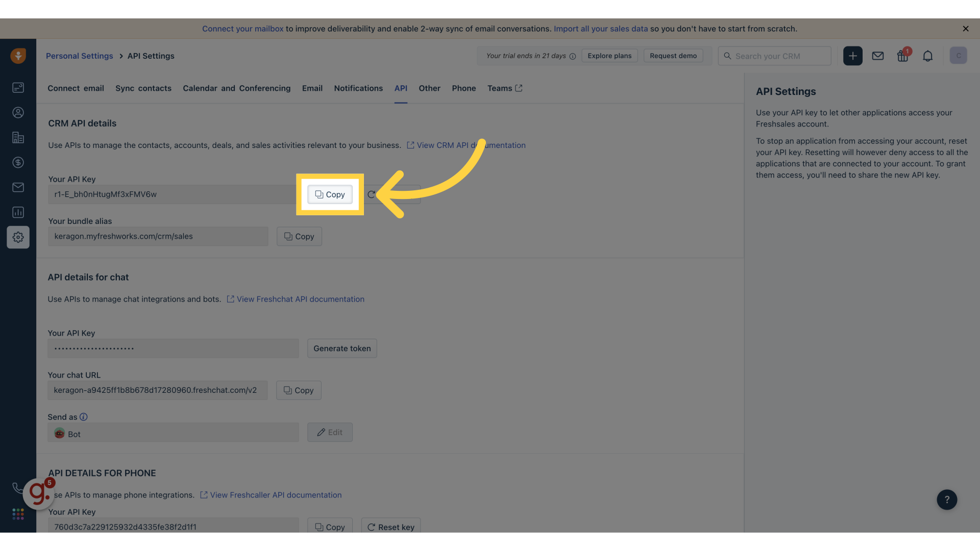
Task: Copy the chat URL
Action: (x=299, y=390)
